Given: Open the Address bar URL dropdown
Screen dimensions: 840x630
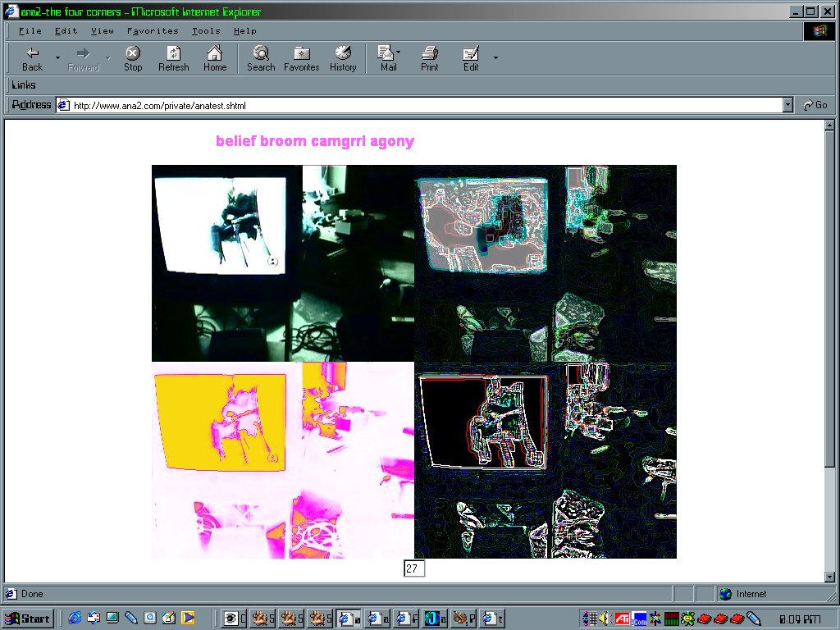Looking at the screenshot, I should coord(788,105).
